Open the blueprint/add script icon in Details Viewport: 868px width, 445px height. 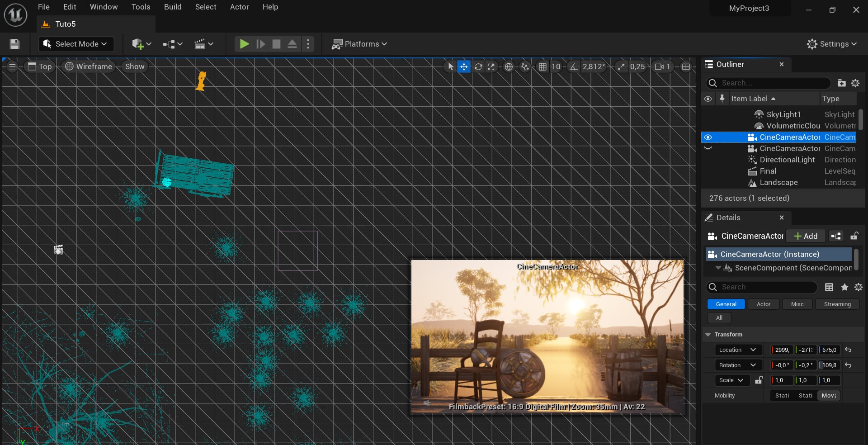836,236
